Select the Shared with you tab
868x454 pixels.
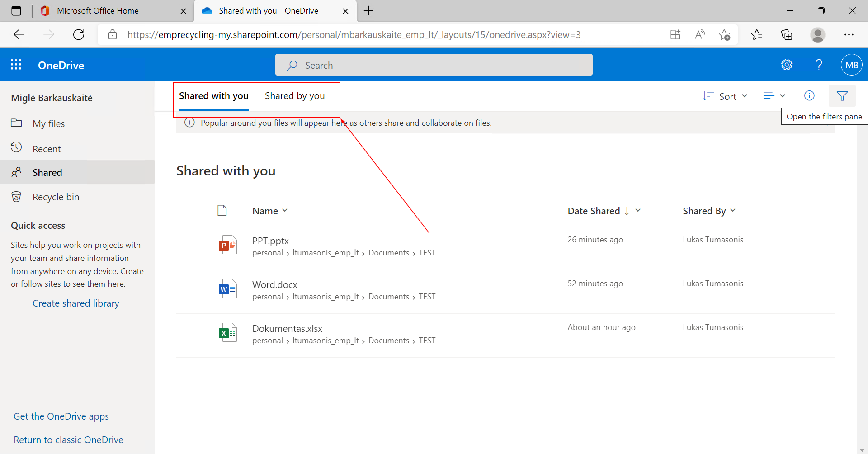point(213,96)
